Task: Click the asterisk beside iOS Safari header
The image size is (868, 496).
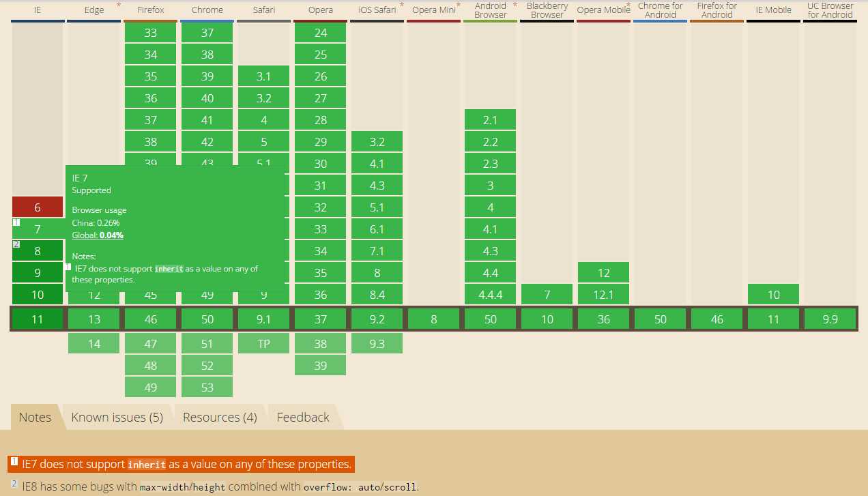Action: coord(401,5)
